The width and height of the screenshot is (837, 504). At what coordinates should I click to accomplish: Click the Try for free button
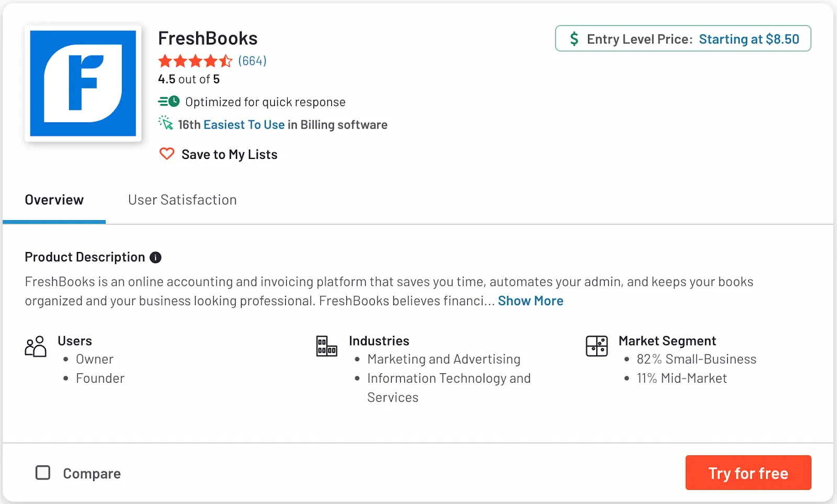click(x=748, y=473)
